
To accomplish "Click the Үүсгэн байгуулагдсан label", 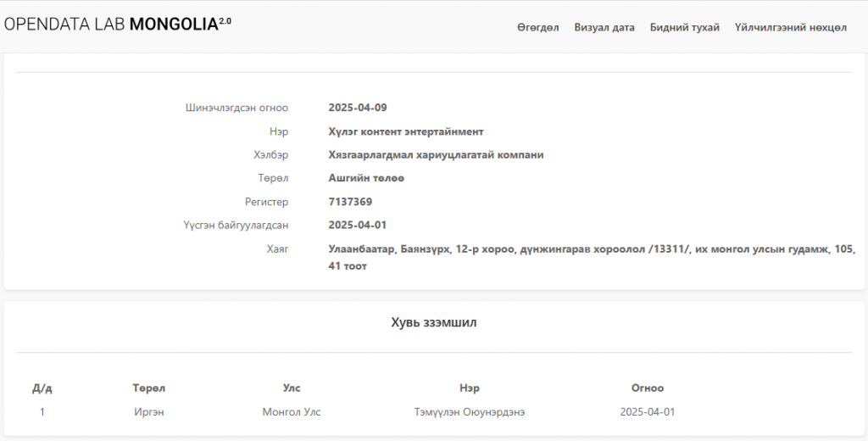I will coord(236,226).
